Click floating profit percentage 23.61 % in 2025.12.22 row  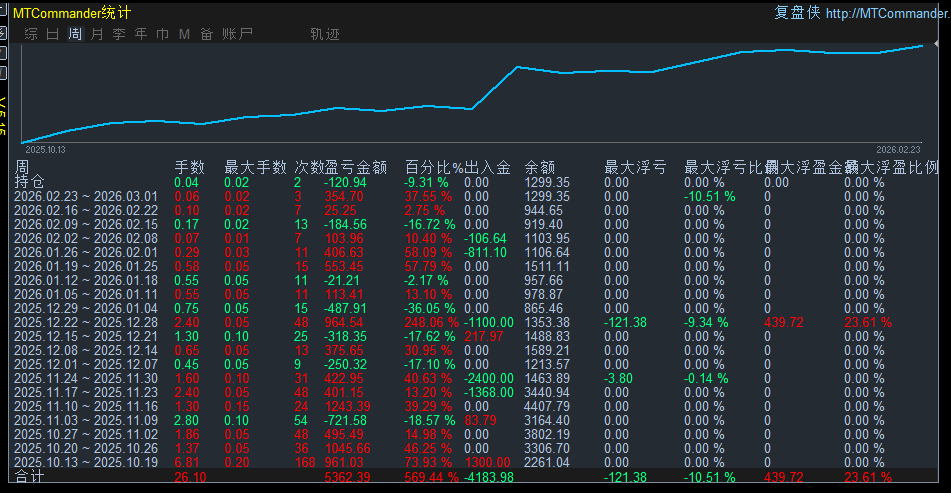pyautogui.click(x=868, y=322)
